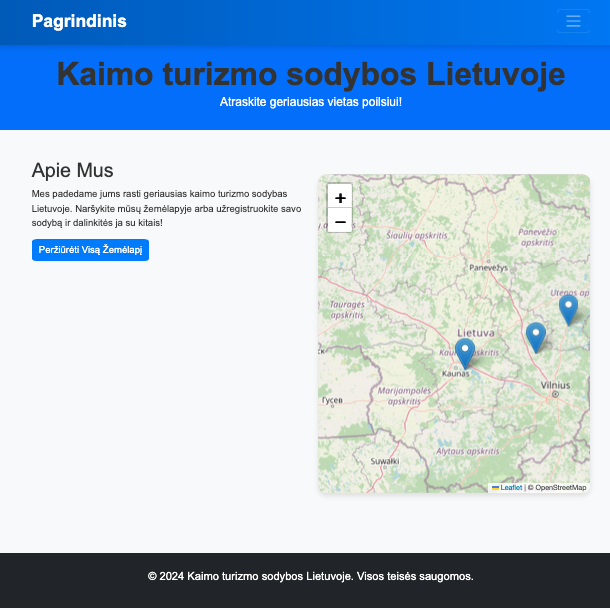610x610 pixels.
Task: Click the Suwałki label on the map
Action: pyautogui.click(x=384, y=461)
